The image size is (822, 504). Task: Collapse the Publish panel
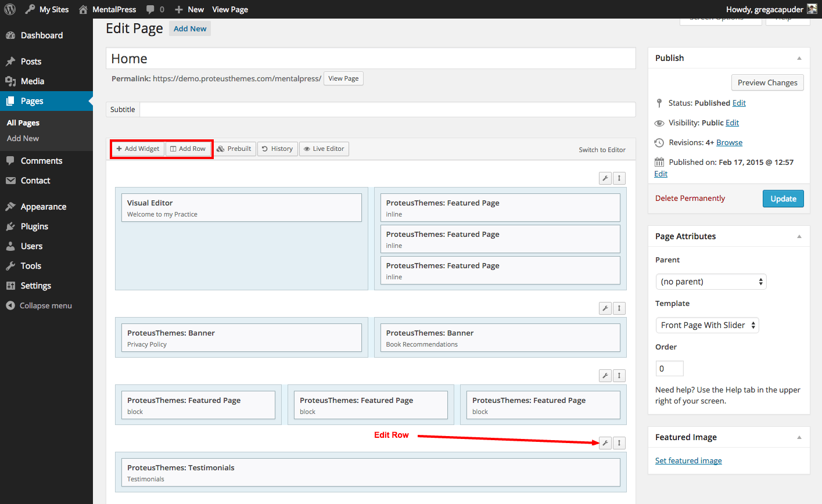point(799,58)
